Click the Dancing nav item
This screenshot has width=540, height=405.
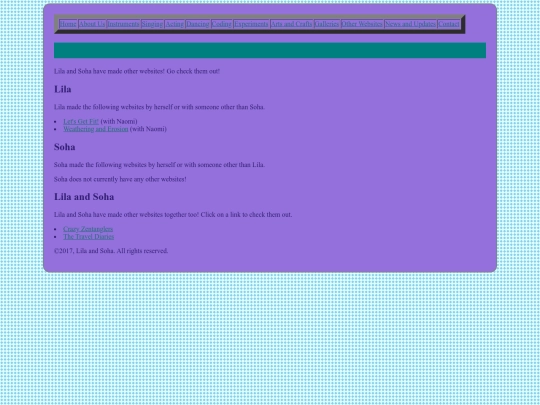(x=198, y=24)
